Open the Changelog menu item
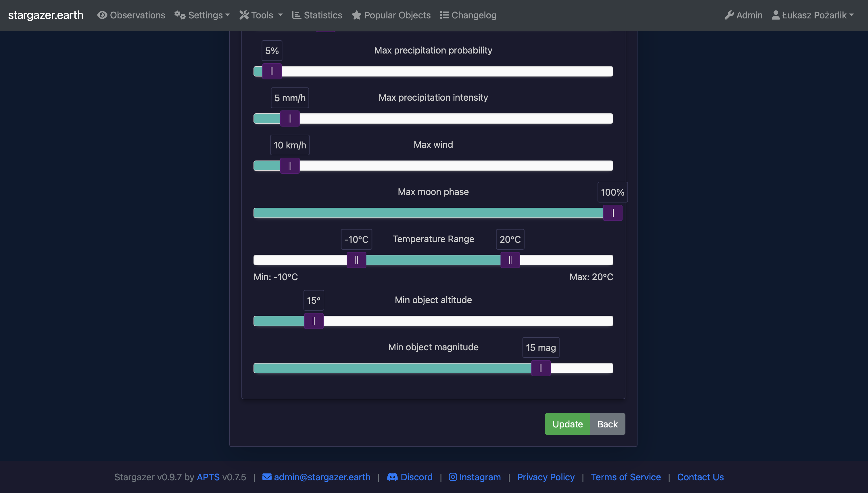This screenshot has width=868, height=493. [x=474, y=15]
